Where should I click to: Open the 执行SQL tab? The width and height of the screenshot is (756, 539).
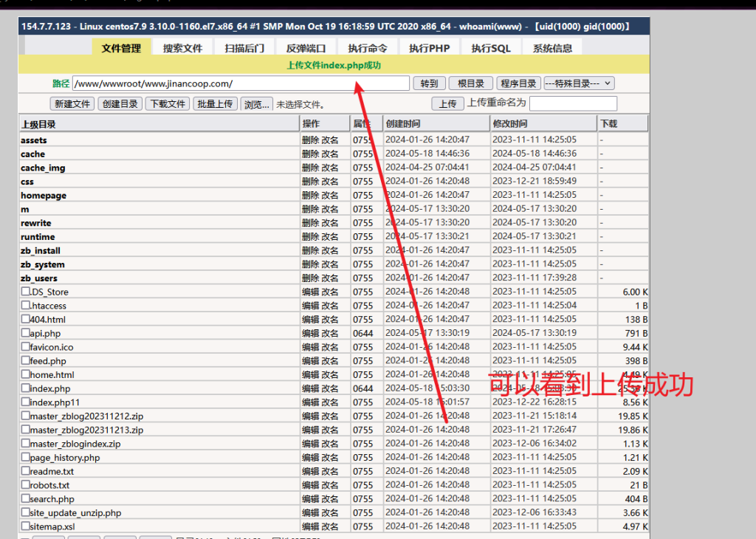490,48
